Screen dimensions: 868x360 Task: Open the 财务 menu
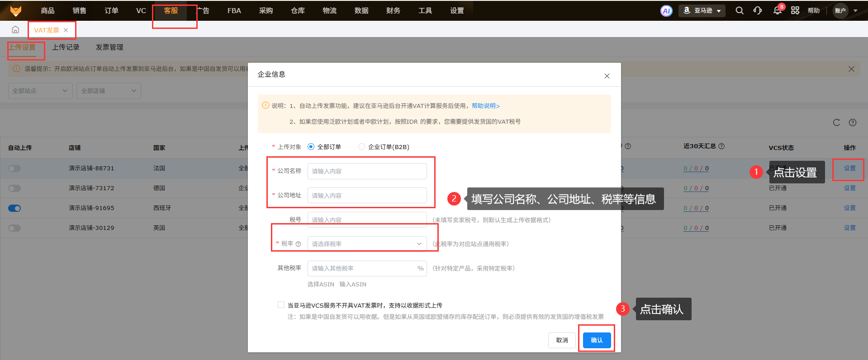394,10
